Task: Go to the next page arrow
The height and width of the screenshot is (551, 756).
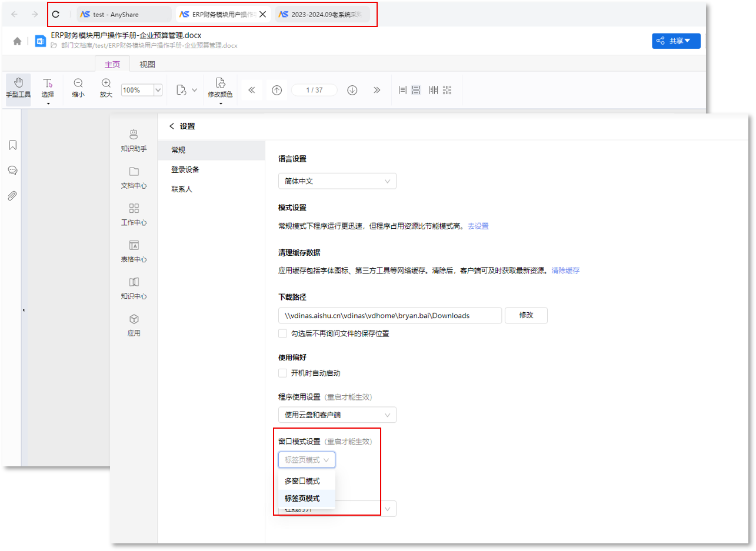Action: point(352,90)
